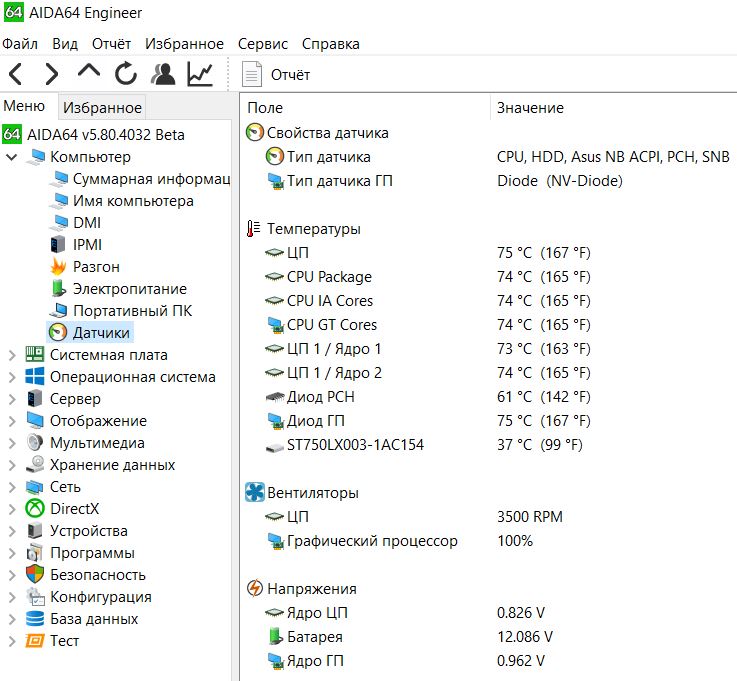Click the DirectX Xbox icon
Screen dimensions: 737x681
coord(35,509)
